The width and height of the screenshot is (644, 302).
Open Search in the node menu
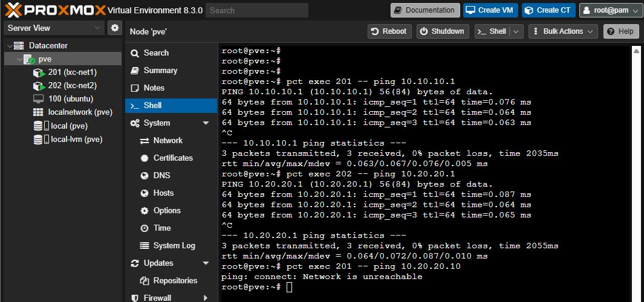[x=171, y=53]
